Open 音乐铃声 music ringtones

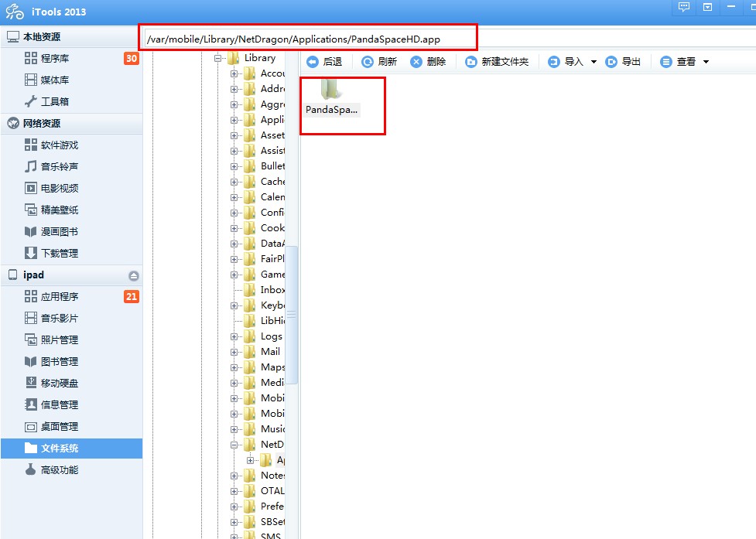71,167
